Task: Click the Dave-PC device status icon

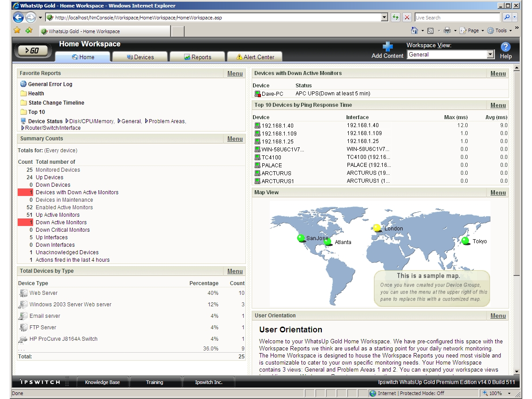Action: point(257,94)
